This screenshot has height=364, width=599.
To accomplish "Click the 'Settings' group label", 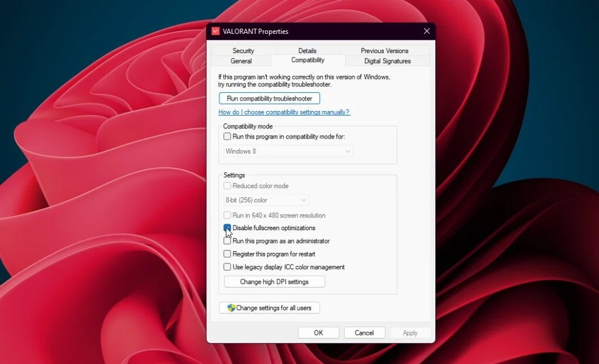I will point(234,175).
